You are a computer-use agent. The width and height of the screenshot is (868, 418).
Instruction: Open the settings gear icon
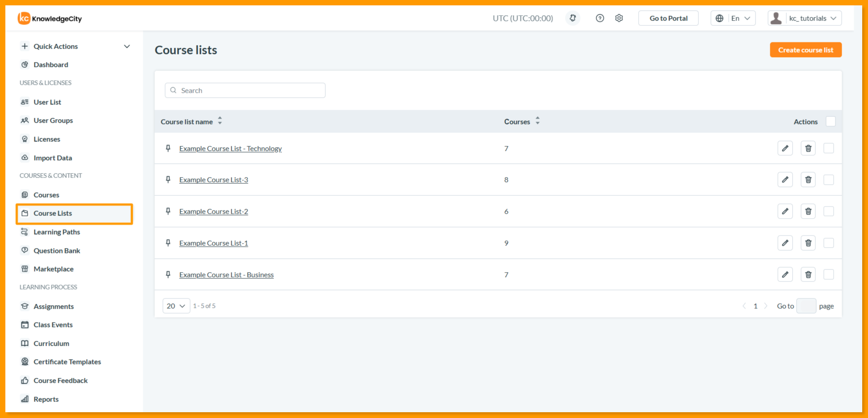(x=619, y=18)
